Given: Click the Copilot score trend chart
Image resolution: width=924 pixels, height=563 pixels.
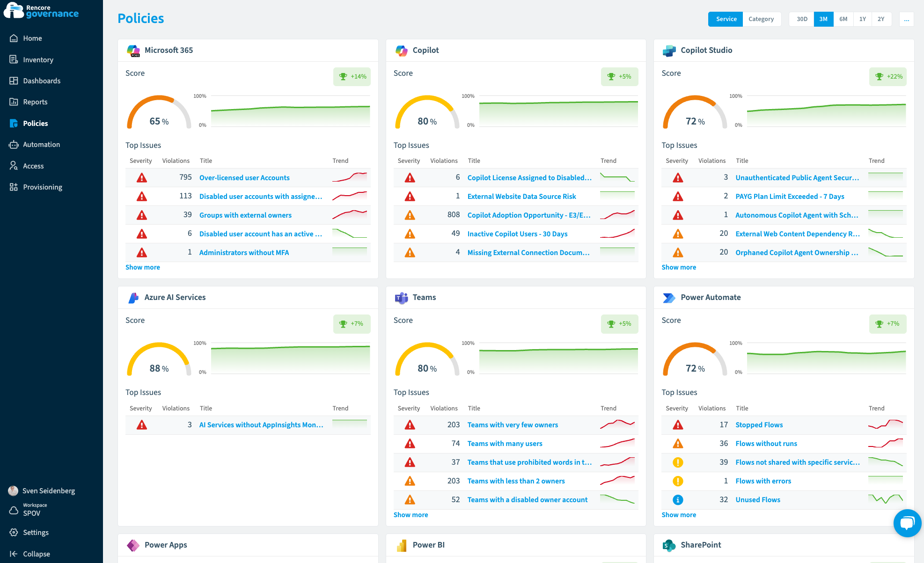Looking at the screenshot, I should point(558,111).
